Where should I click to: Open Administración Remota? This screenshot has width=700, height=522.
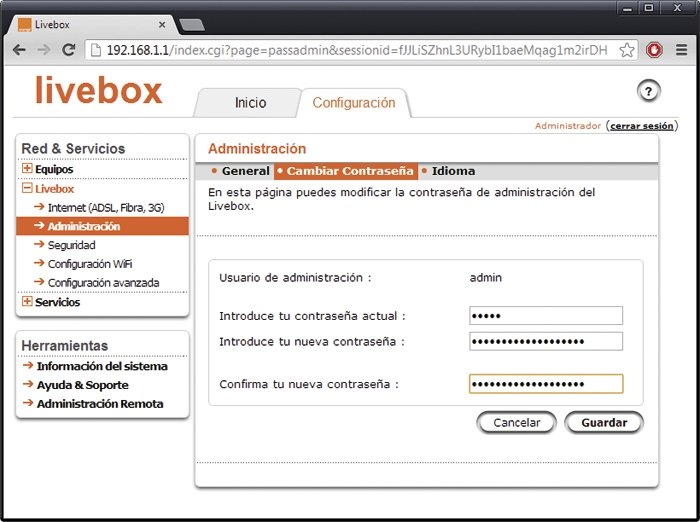pos(100,404)
